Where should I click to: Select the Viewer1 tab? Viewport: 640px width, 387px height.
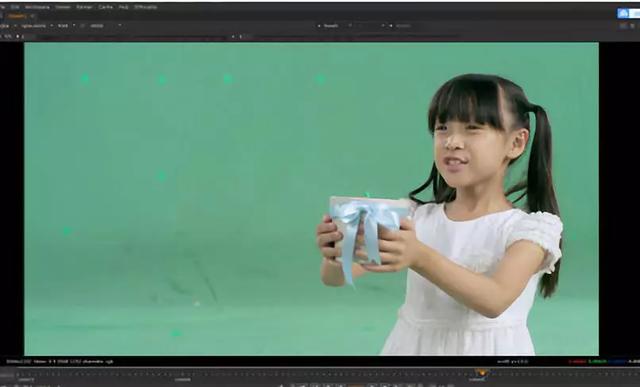[17, 16]
